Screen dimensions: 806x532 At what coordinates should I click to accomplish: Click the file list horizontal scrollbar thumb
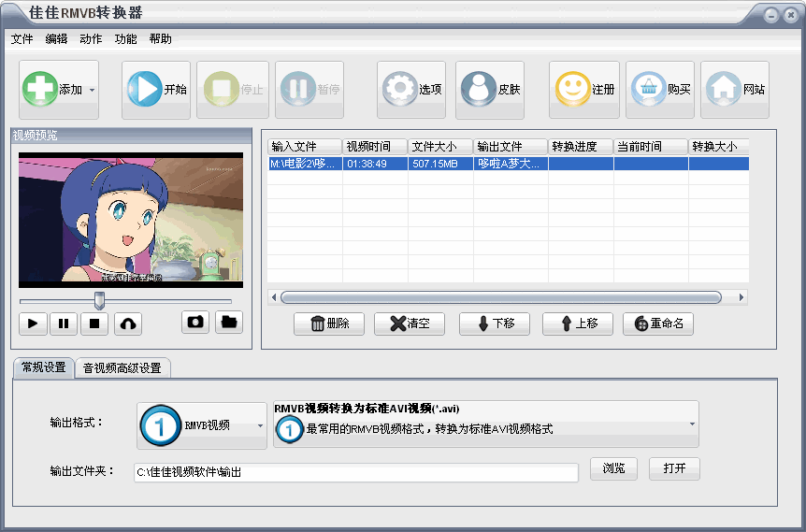point(501,297)
